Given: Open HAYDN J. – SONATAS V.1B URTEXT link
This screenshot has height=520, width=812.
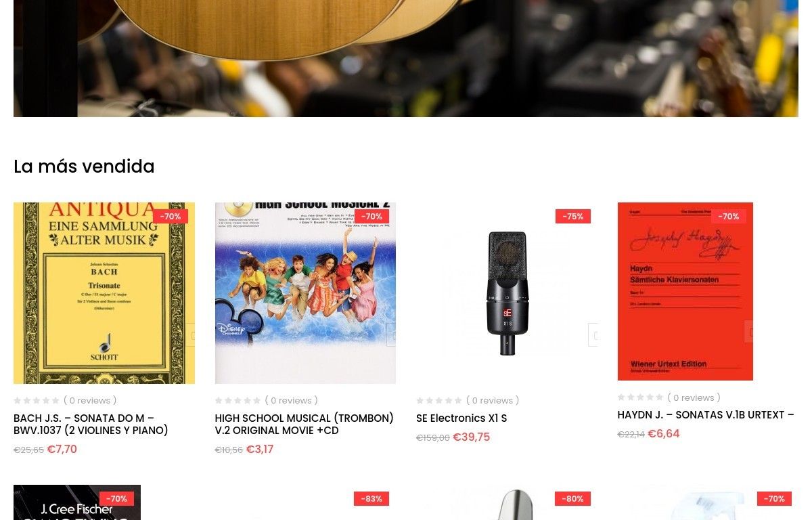Looking at the screenshot, I should (706, 415).
